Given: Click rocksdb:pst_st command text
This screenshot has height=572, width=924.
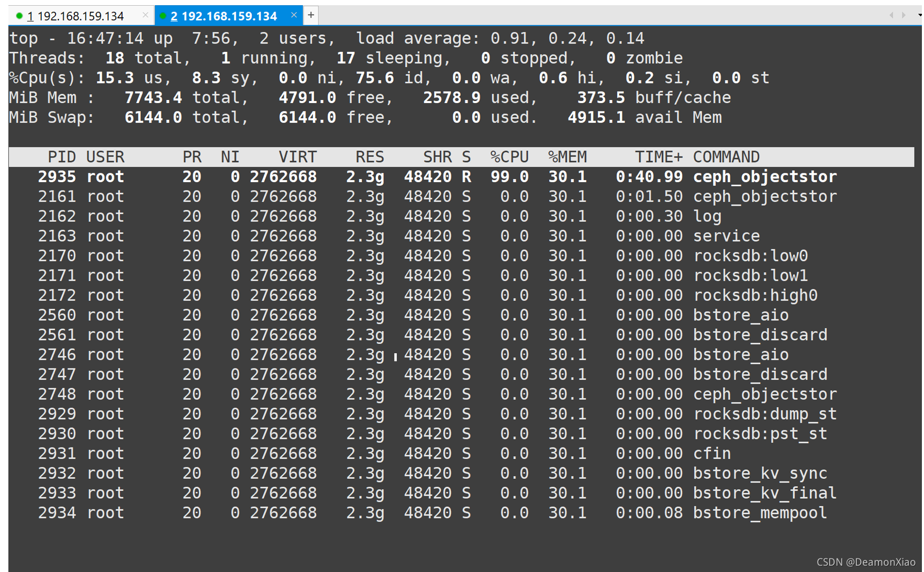Looking at the screenshot, I should click(x=760, y=434).
